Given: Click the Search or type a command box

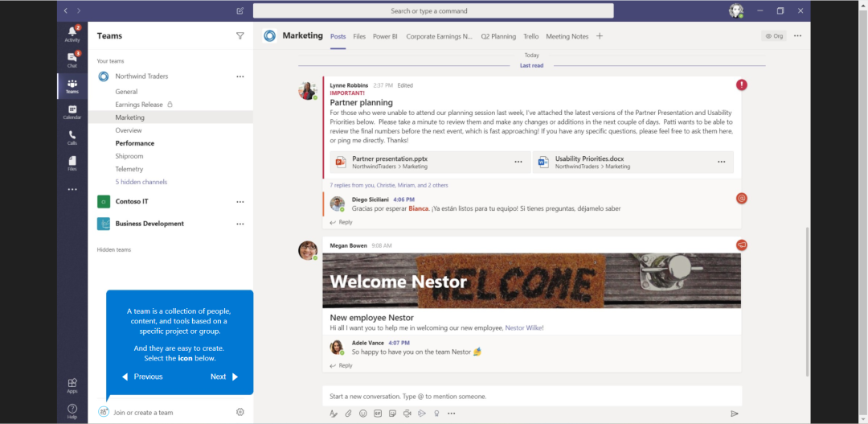Looking at the screenshot, I should (x=433, y=10).
